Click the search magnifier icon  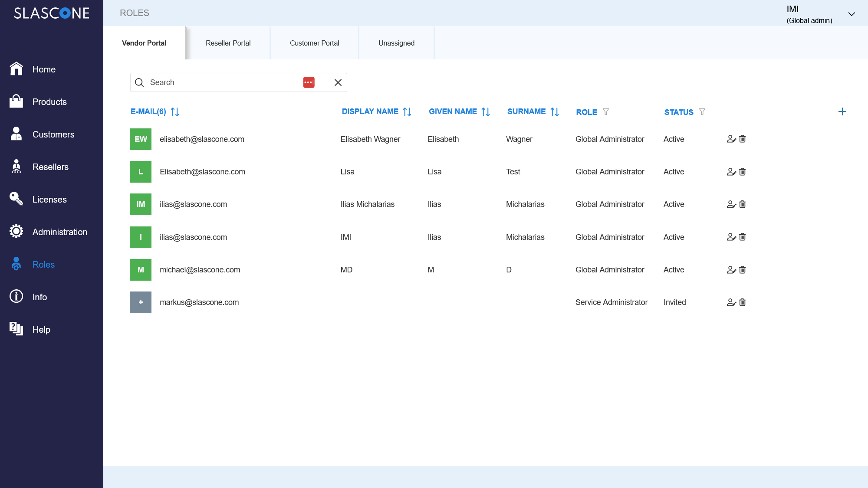139,82
